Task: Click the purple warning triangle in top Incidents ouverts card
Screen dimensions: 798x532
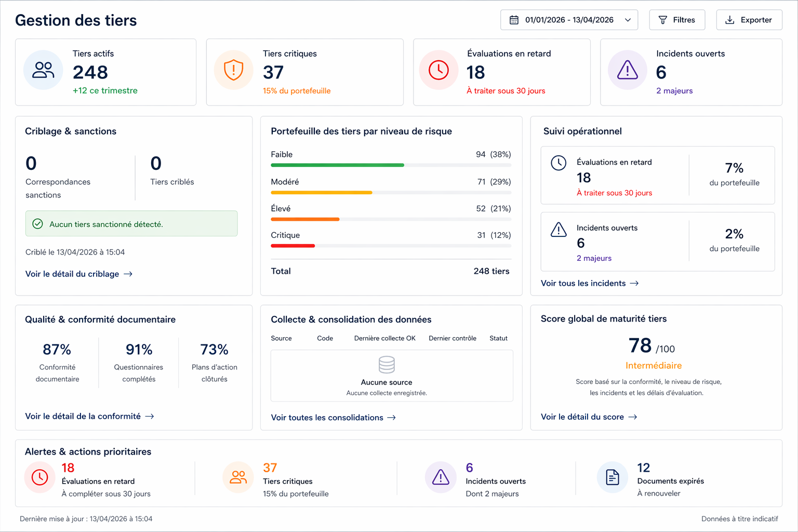Action: 627,70
